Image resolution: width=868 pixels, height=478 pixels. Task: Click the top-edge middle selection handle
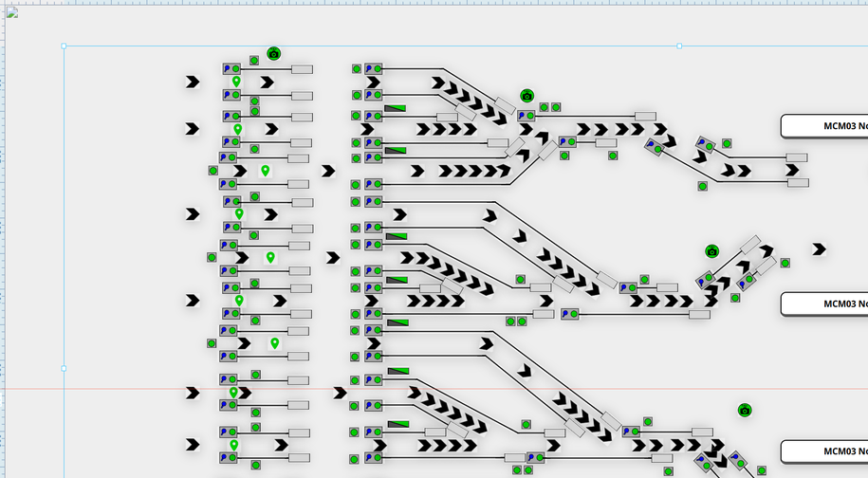point(679,46)
